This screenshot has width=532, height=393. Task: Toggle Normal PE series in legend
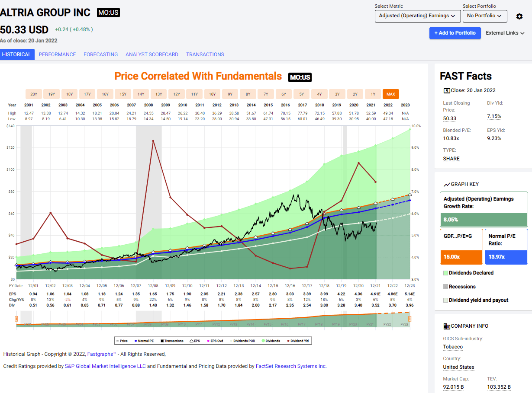[144, 341]
